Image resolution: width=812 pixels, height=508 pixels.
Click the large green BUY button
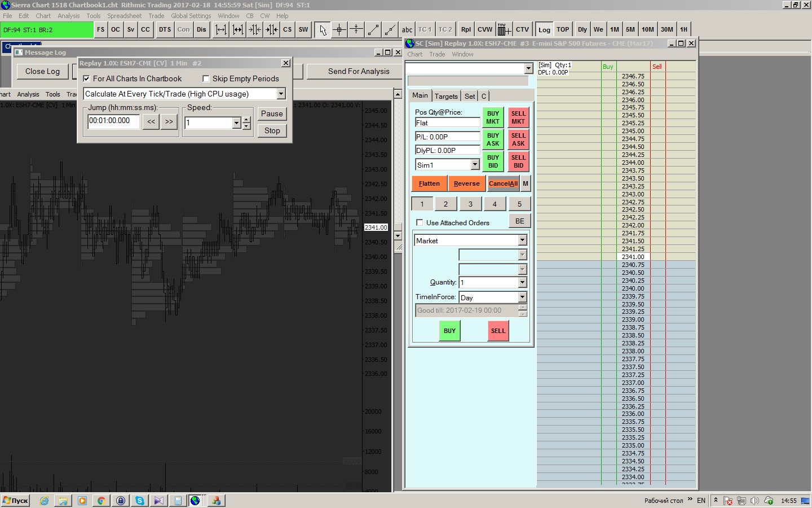[x=449, y=331]
